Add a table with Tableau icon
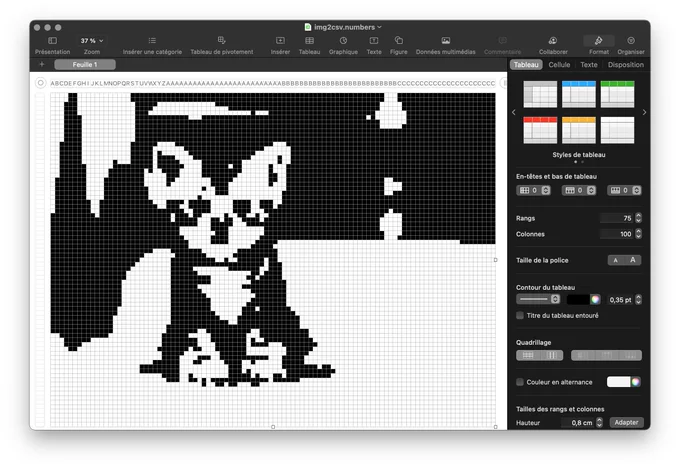680x469 pixels. pyautogui.click(x=309, y=41)
